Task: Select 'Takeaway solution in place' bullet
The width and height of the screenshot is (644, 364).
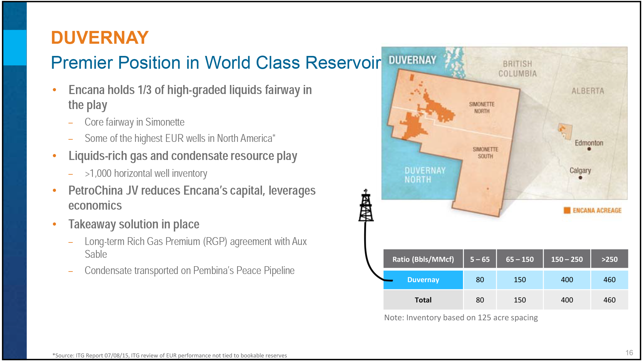Action: click(134, 224)
